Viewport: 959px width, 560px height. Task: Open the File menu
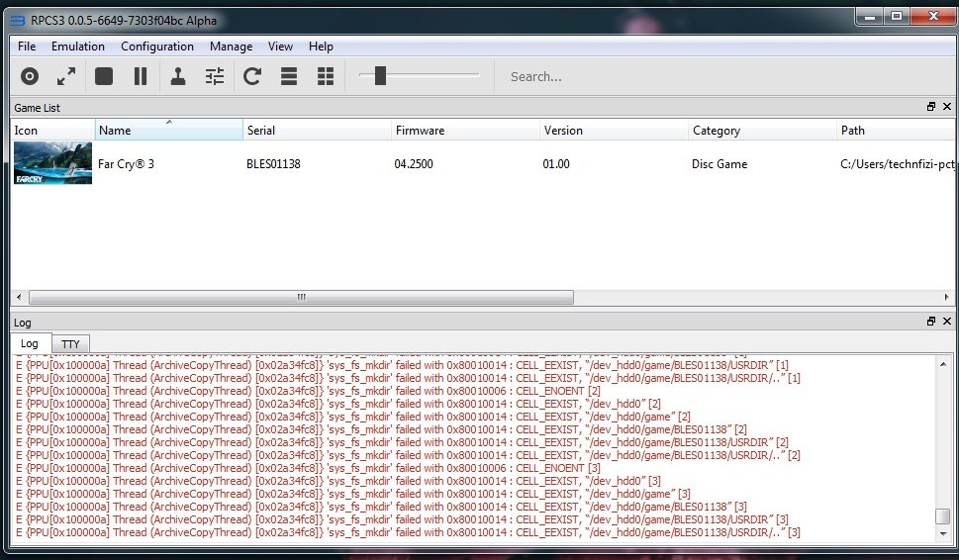coord(27,47)
